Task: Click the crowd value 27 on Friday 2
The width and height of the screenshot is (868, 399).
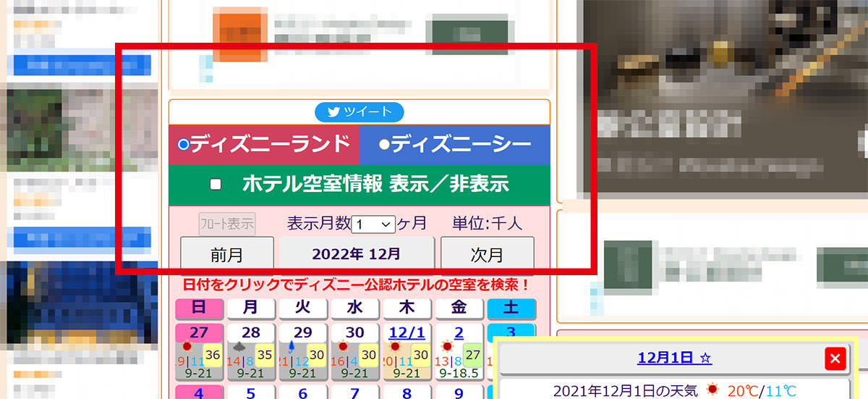Action: (x=473, y=355)
